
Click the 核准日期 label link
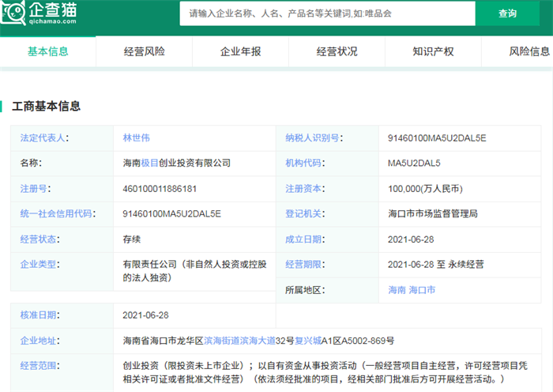click(x=38, y=315)
